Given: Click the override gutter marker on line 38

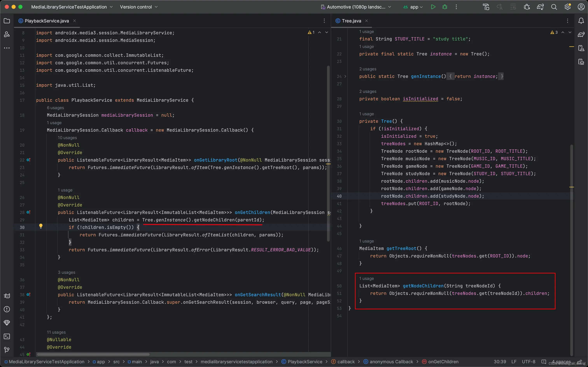Looking at the screenshot, I should [x=28, y=295].
